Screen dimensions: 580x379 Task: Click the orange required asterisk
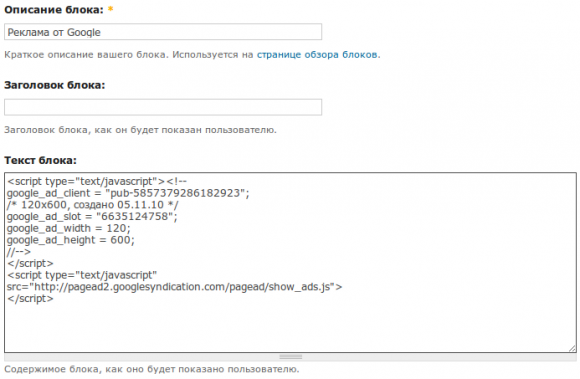(110, 9)
